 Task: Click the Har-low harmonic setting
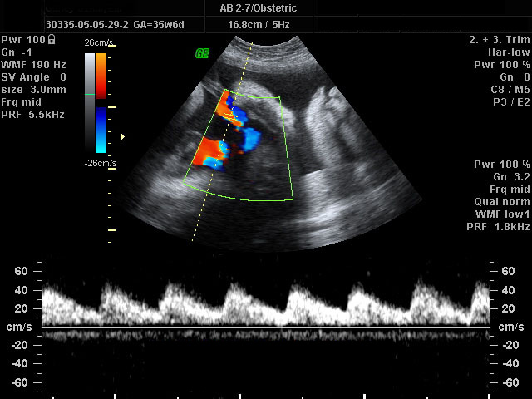[x=509, y=52]
